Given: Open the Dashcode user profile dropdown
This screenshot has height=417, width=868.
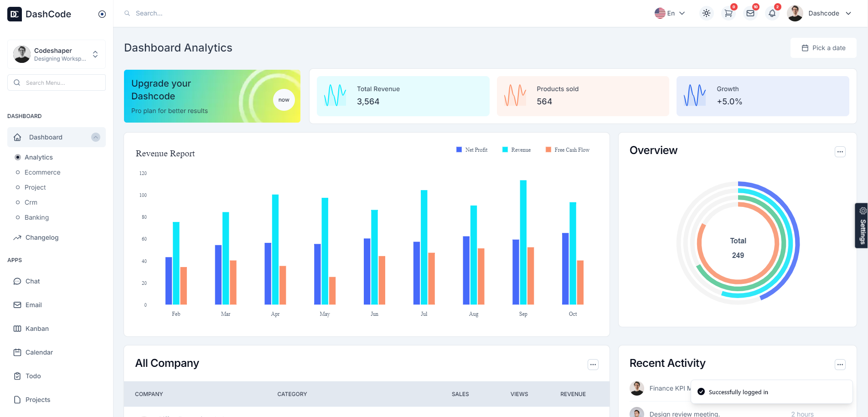Looking at the screenshot, I should [819, 13].
